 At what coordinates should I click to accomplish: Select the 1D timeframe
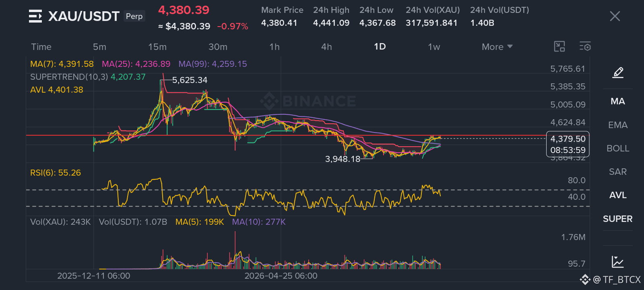tap(380, 47)
